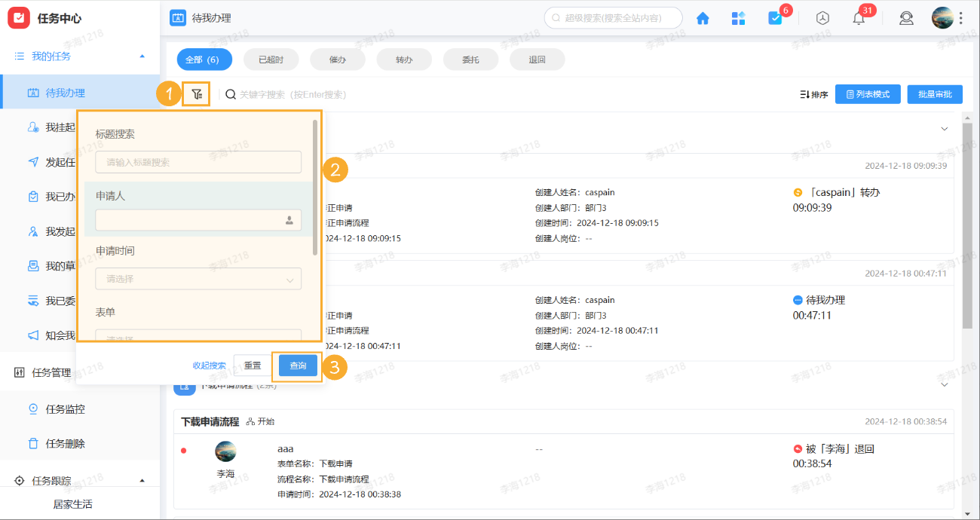The width and height of the screenshot is (980, 520).
Task: Open the to-do icon showing badge 6
Action: 776,17
